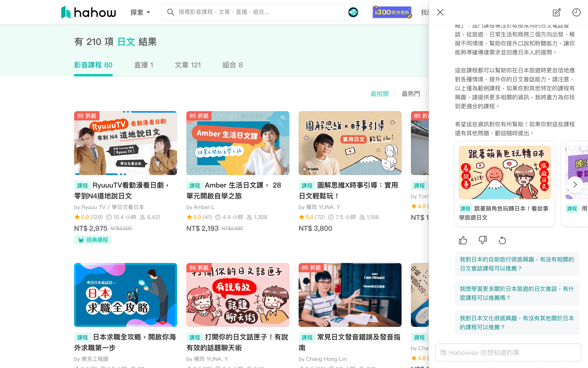588x368 pixels.
Task: Open the Hahowise AI assistant globe icon
Action: 353,12
